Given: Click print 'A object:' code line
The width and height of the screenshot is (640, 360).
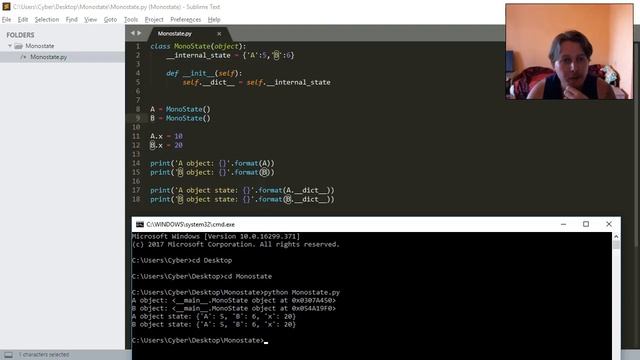Looking at the screenshot, I should (212, 163).
